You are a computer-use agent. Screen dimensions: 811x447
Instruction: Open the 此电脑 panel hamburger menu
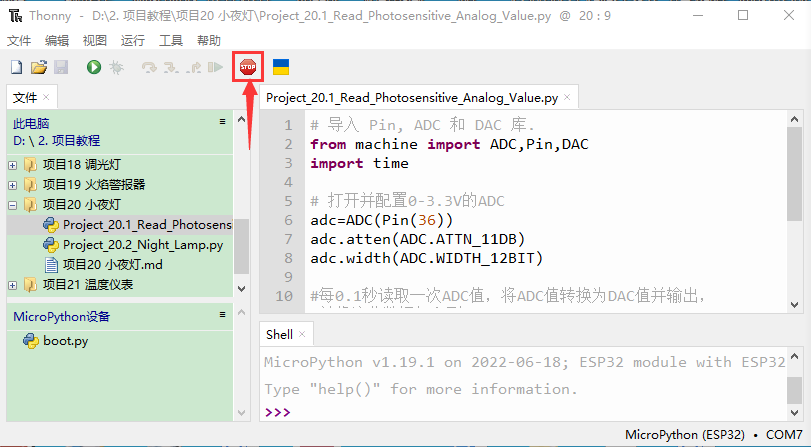click(223, 121)
